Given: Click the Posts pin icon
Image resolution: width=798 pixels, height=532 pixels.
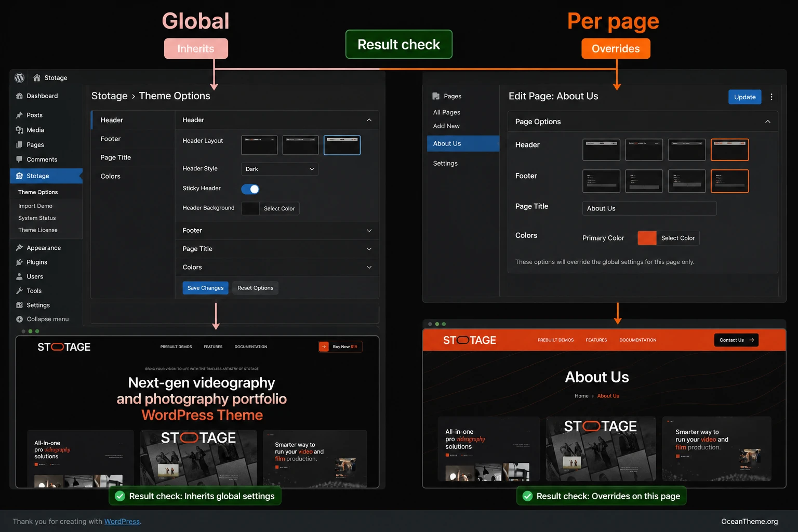Looking at the screenshot, I should coord(19,115).
